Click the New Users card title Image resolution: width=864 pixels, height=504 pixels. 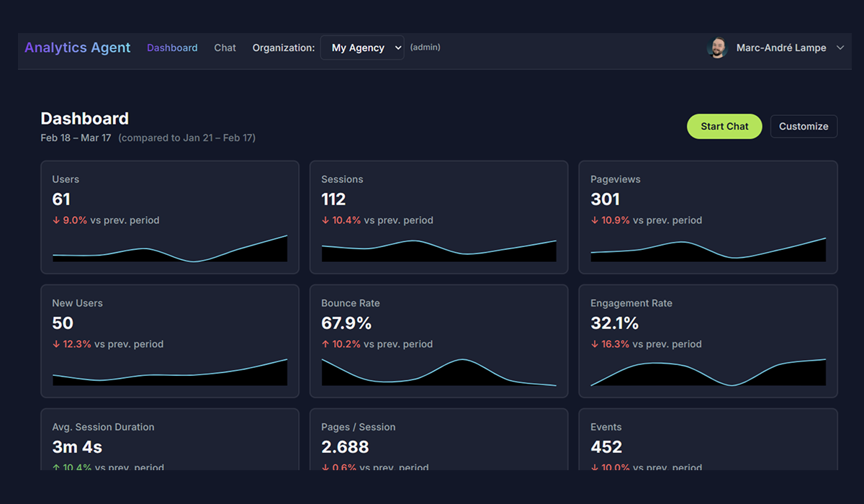(77, 303)
